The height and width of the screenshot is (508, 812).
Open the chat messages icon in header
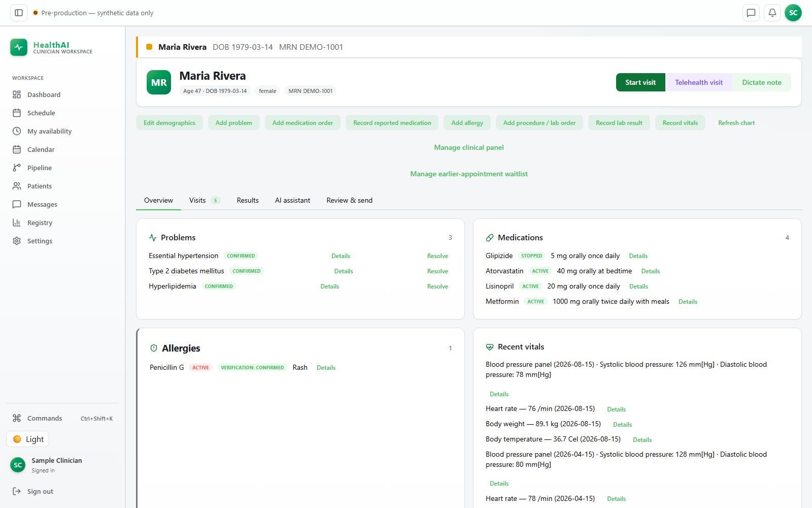(x=751, y=13)
